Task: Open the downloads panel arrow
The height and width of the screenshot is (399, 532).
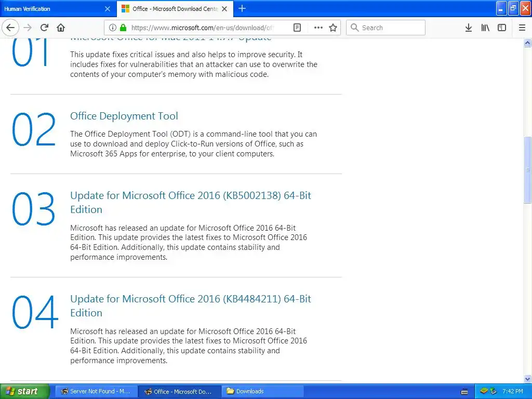Action: coord(469,28)
